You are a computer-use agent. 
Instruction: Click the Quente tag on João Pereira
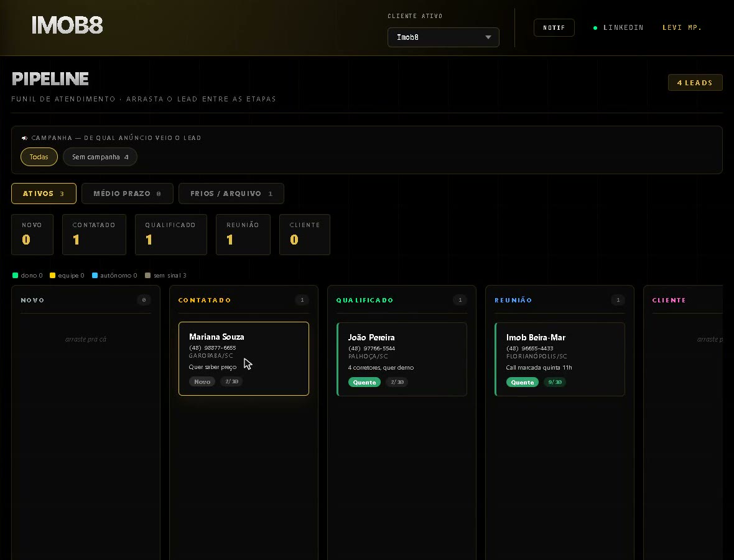364,382
